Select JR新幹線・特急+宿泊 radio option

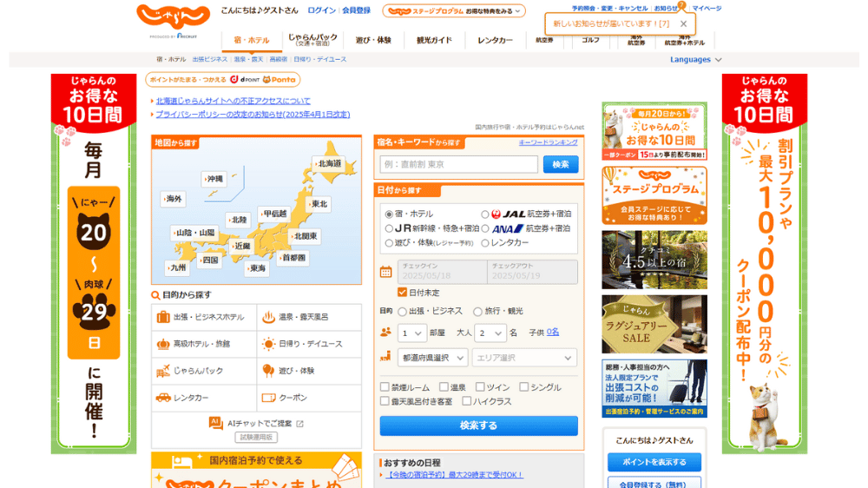click(389, 228)
